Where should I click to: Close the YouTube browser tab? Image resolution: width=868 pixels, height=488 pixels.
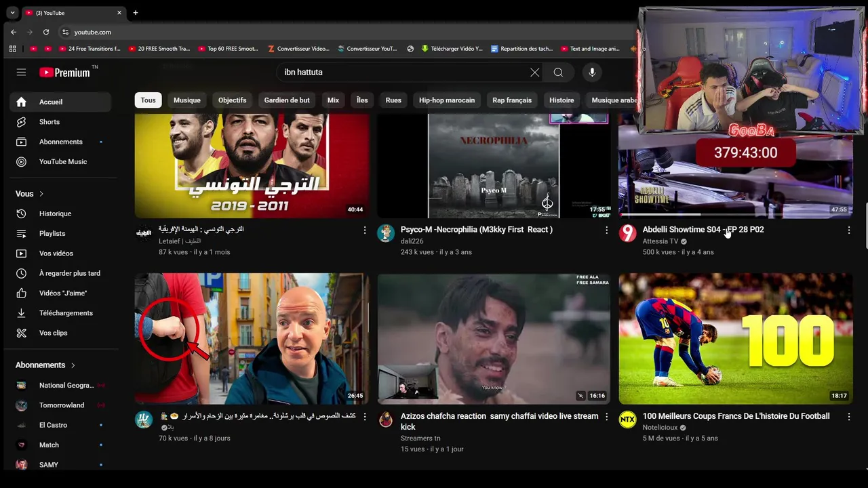tap(119, 13)
